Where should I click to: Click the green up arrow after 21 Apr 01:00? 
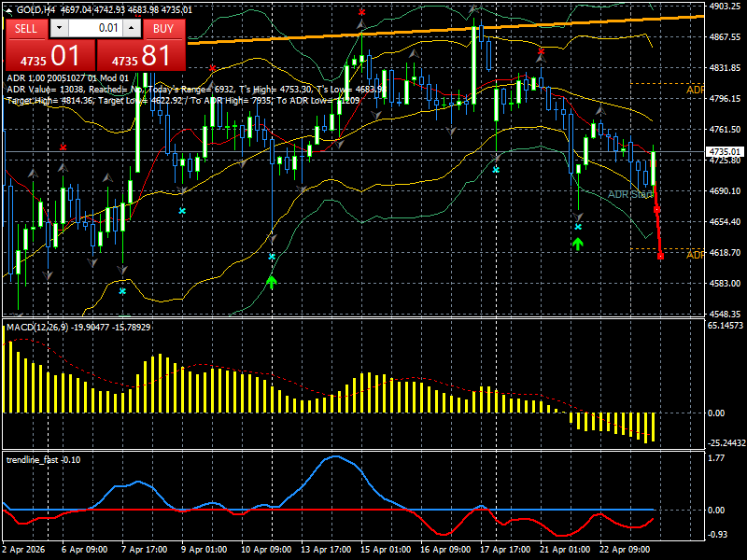pyautogui.click(x=578, y=245)
